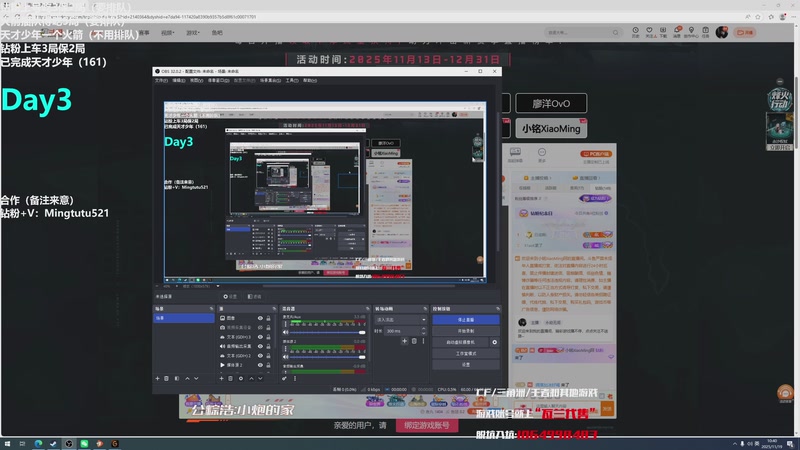Screen dimensions: 800x450
Task: Adjust the 麦克风/Aux volume slider
Action: 328,332
